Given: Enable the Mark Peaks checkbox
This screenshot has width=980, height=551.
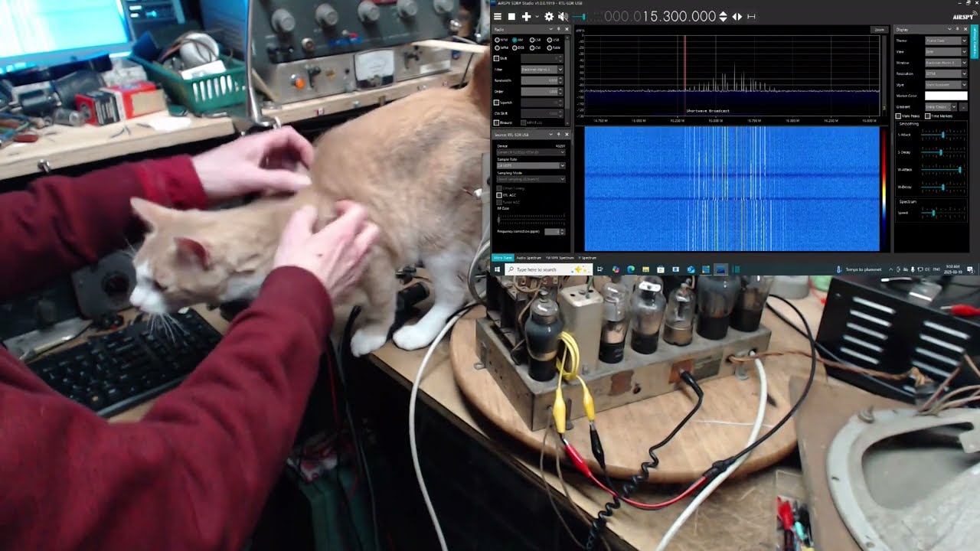Looking at the screenshot, I should tap(898, 116).
